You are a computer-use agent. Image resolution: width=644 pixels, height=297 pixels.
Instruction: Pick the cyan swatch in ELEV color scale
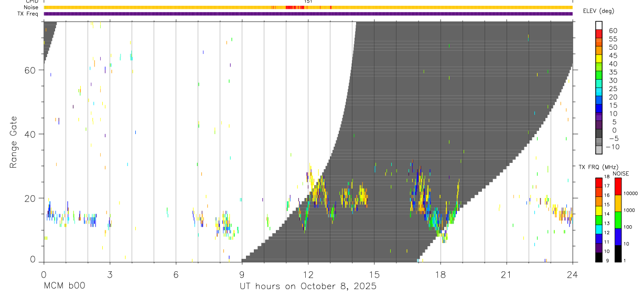coord(599,92)
